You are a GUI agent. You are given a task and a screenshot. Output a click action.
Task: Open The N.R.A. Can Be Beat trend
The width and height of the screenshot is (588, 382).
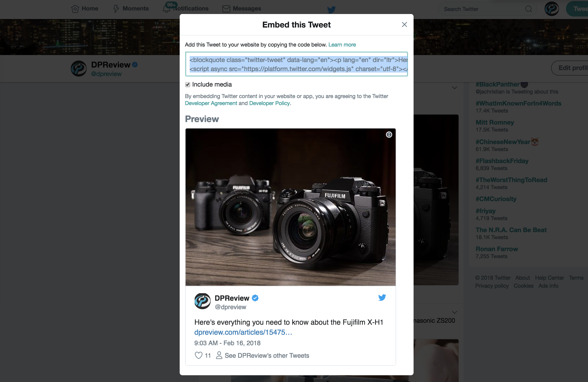pyautogui.click(x=511, y=230)
